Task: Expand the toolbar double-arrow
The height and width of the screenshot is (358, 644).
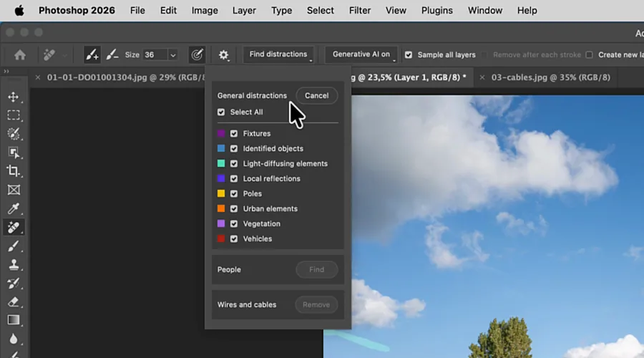Action: 6,72
